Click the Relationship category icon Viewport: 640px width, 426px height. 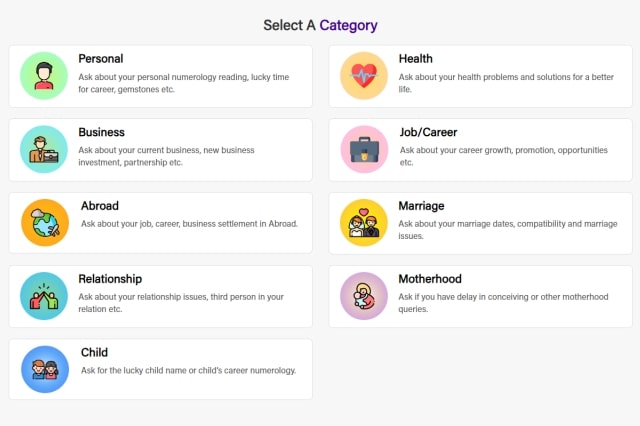coord(44,295)
